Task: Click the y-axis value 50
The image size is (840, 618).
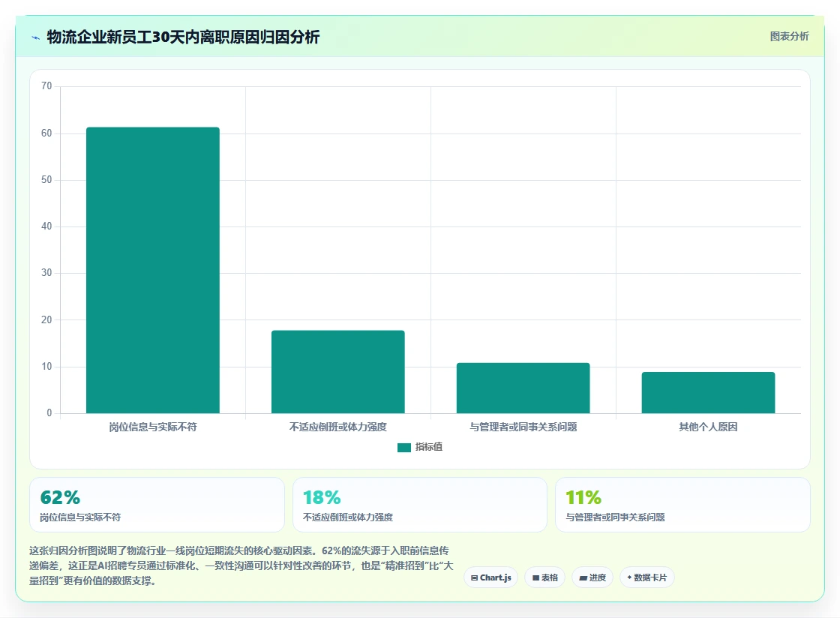Action: click(46, 180)
